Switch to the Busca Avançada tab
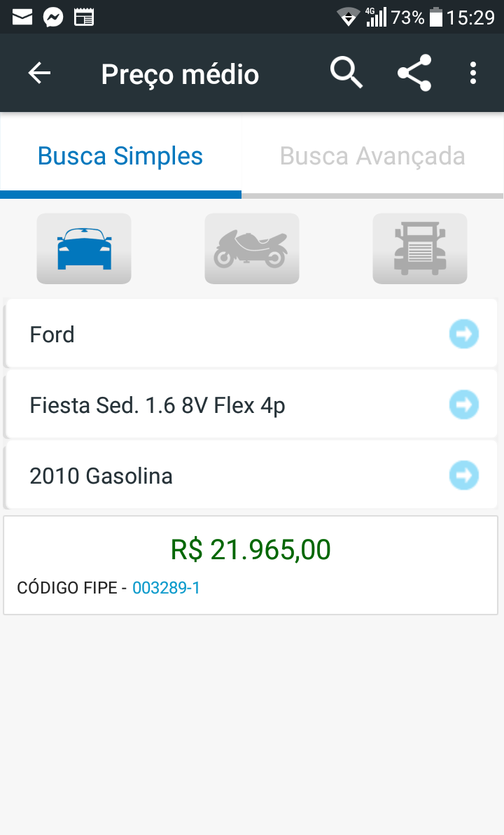504x835 pixels. pos(372,156)
